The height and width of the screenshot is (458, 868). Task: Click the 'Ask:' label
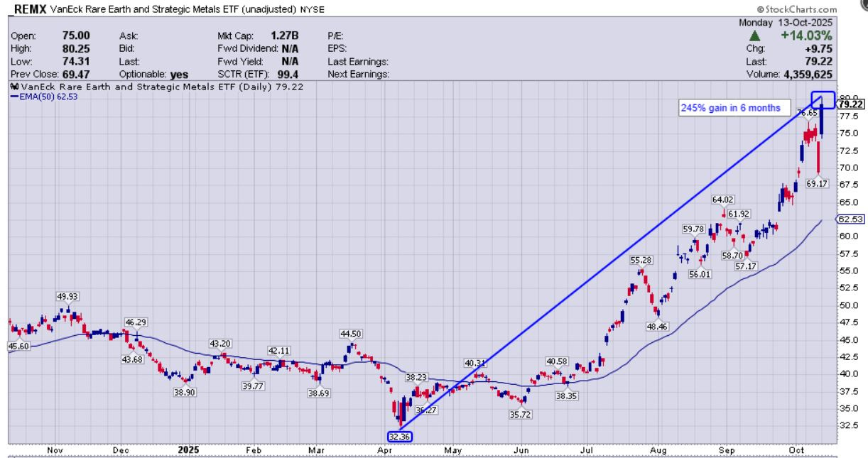(x=128, y=34)
